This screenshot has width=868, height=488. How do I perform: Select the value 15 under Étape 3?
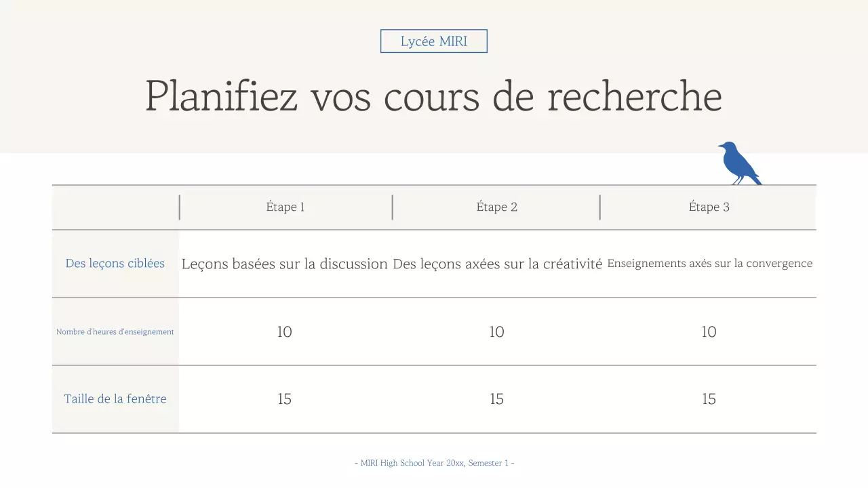pyautogui.click(x=709, y=399)
